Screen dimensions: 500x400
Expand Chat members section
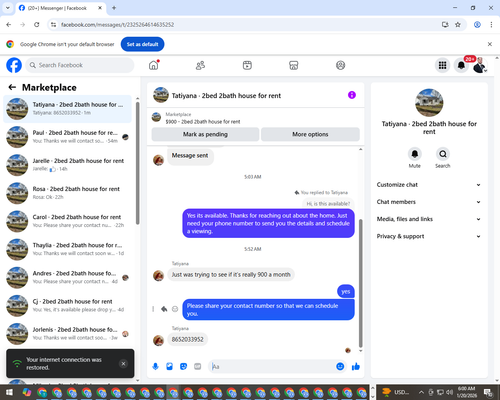coord(429,202)
